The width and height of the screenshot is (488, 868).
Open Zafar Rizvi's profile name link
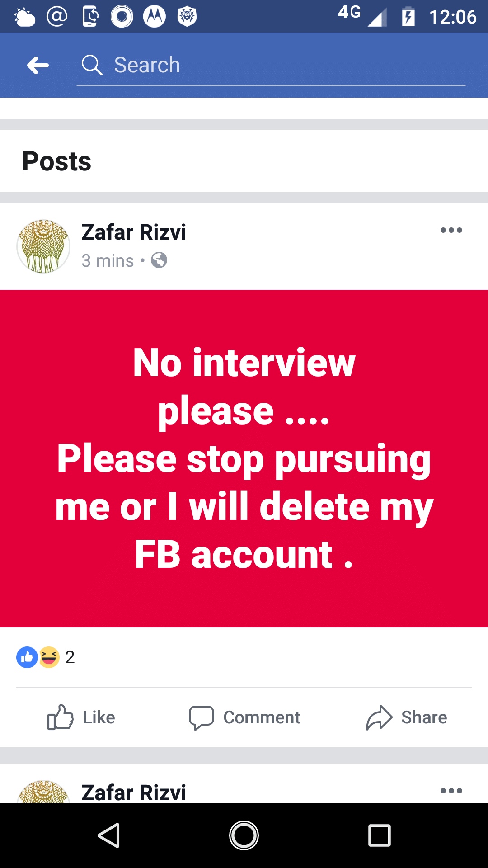click(x=134, y=232)
